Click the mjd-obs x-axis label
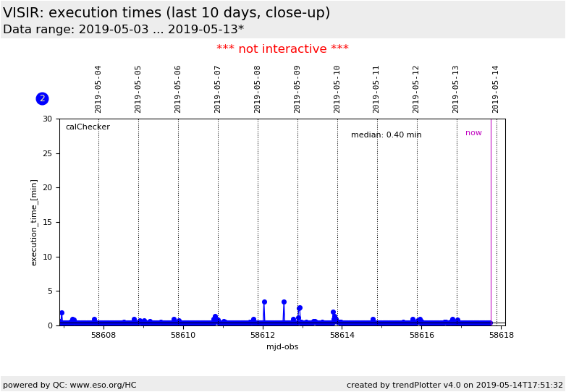The height and width of the screenshot is (392, 566). pyautogui.click(x=282, y=347)
